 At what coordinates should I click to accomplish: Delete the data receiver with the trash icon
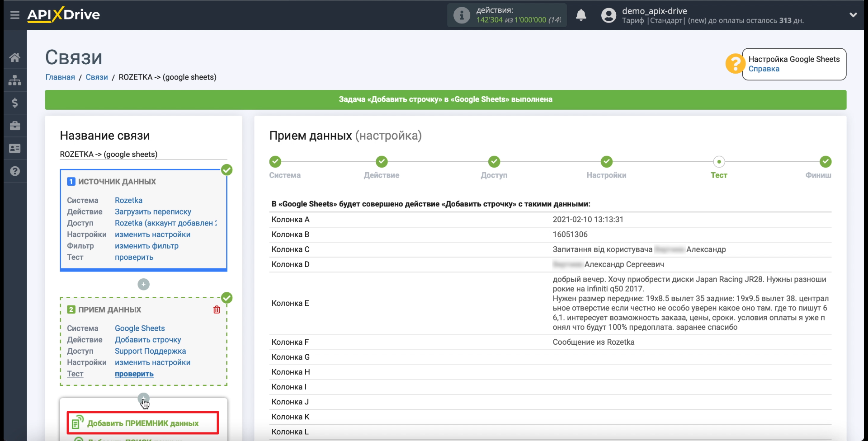click(x=217, y=310)
